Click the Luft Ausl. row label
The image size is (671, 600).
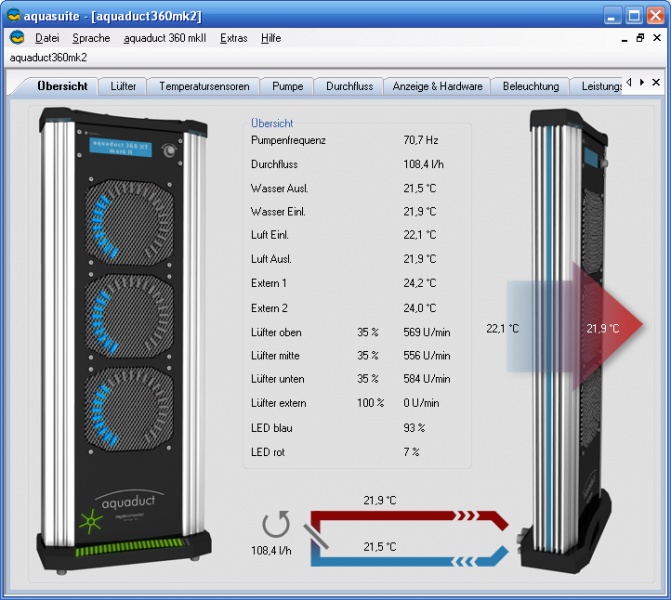[271, 259]
